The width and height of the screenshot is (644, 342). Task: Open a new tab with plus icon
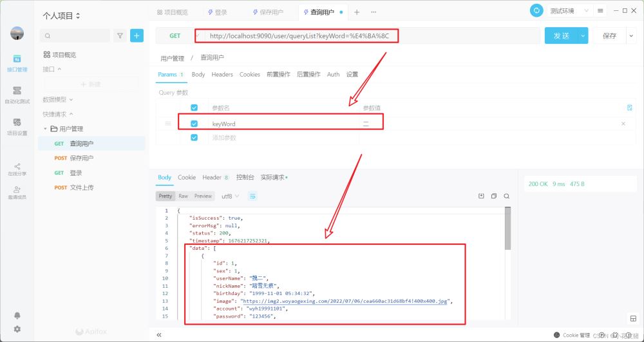(357, 12)
